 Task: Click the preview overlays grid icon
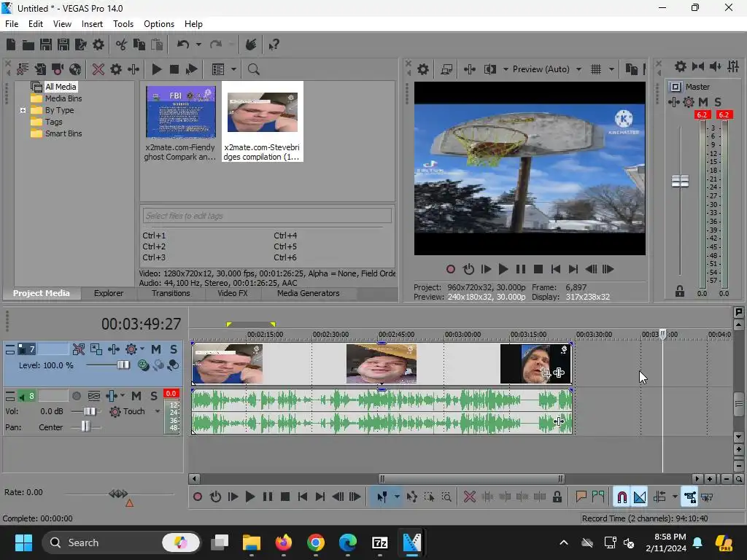click(x=596, y=69)
